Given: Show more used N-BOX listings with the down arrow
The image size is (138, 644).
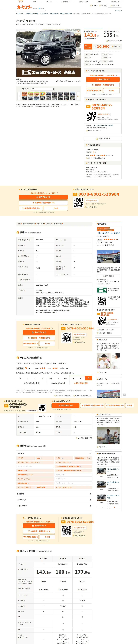Looking at the screenshot, I should point(114,507).
